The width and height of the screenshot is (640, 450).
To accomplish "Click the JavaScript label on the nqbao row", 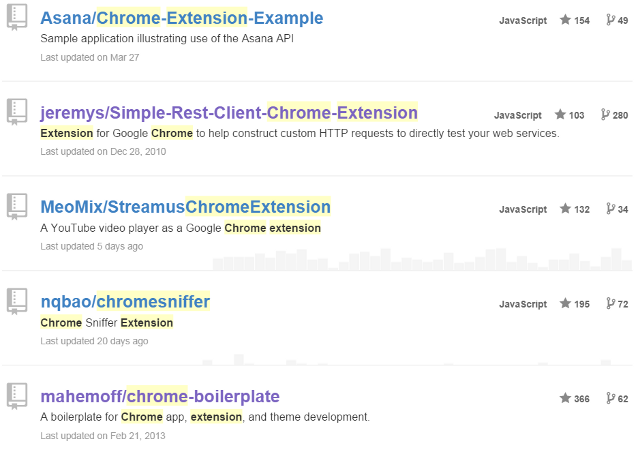I will 523,304.
